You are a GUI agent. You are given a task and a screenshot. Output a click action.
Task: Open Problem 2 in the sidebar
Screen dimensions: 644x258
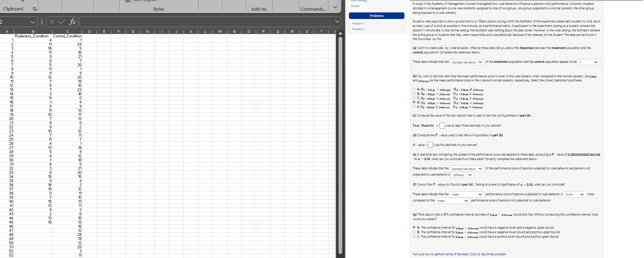pyautogui.click(x=359, y=29)
